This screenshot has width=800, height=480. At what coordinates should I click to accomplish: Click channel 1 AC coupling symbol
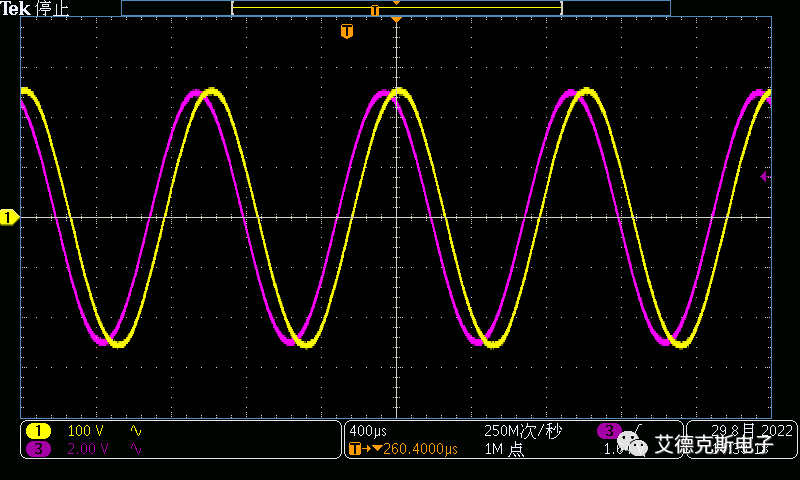(x=136, y=431)
